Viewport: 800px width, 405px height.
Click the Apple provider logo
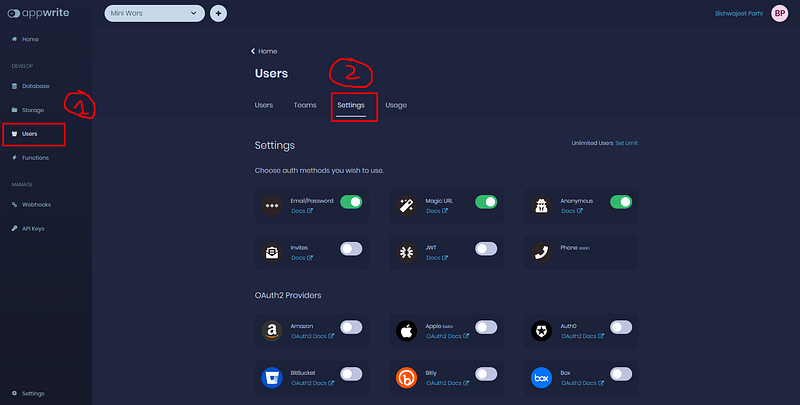click(x=407, y=331)
